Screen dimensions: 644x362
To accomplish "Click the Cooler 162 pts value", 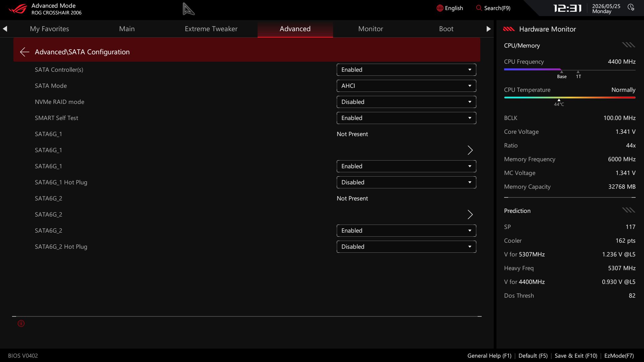I will click(x=625, y=241).
